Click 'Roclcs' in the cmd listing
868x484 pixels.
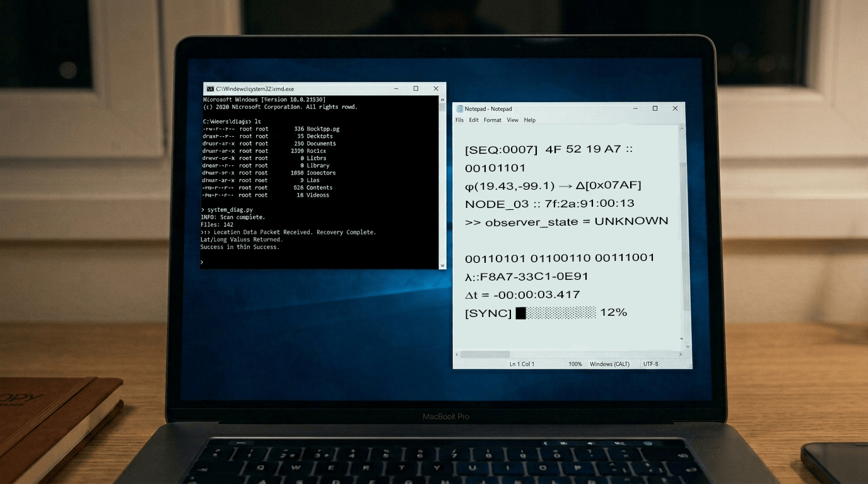click(317, 151)
